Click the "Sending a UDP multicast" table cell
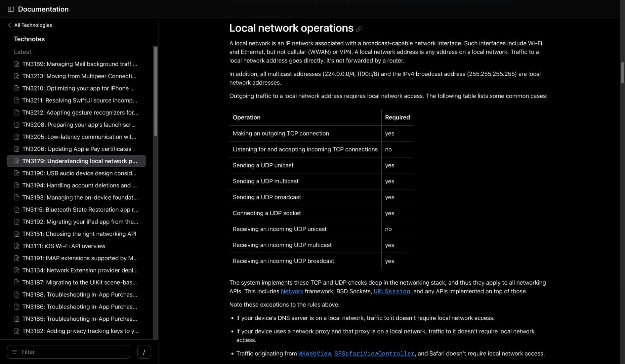 click(x=305, y=181)
